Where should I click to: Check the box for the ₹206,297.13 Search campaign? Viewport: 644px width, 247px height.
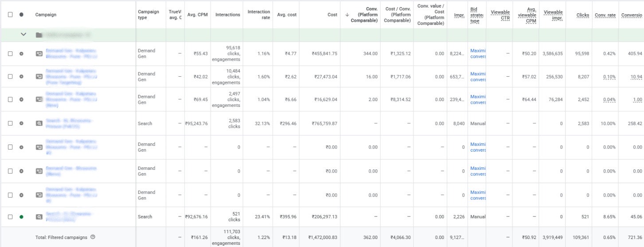10,217
